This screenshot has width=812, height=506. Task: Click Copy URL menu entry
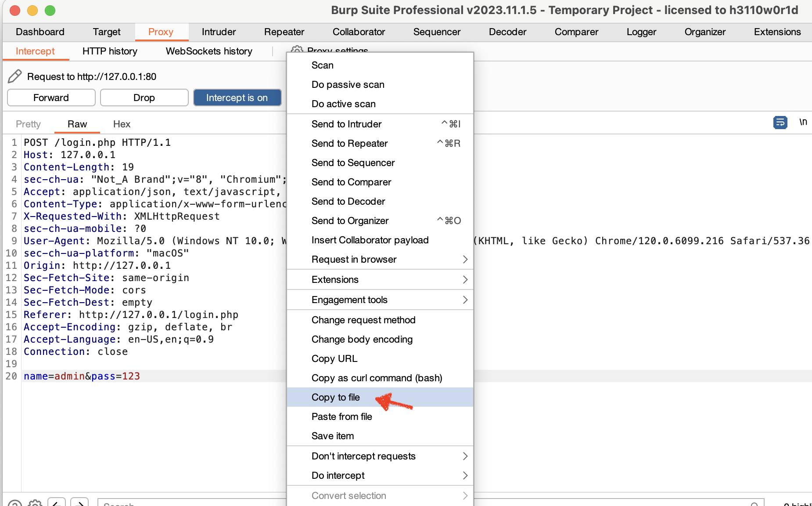tap(380, 358)
